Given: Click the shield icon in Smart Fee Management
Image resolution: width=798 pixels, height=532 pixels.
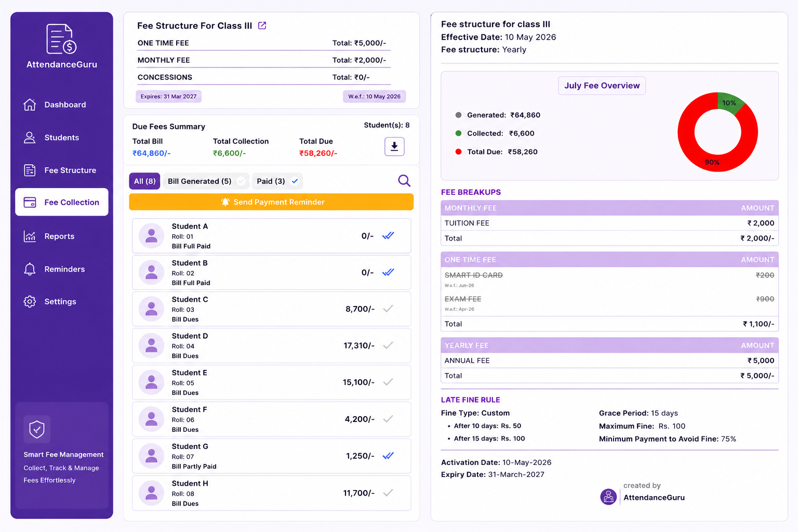Looking at the screenshot, I should 37,429.
